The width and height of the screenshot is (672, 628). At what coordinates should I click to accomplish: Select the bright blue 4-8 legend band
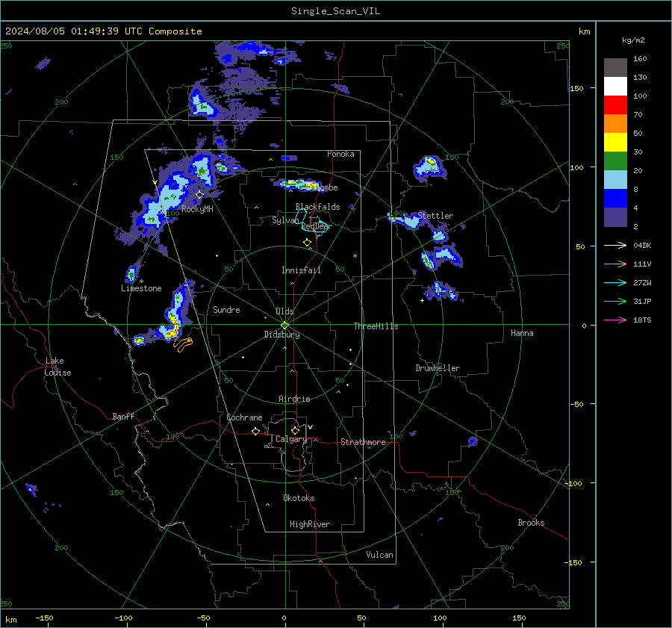(615, 199)
